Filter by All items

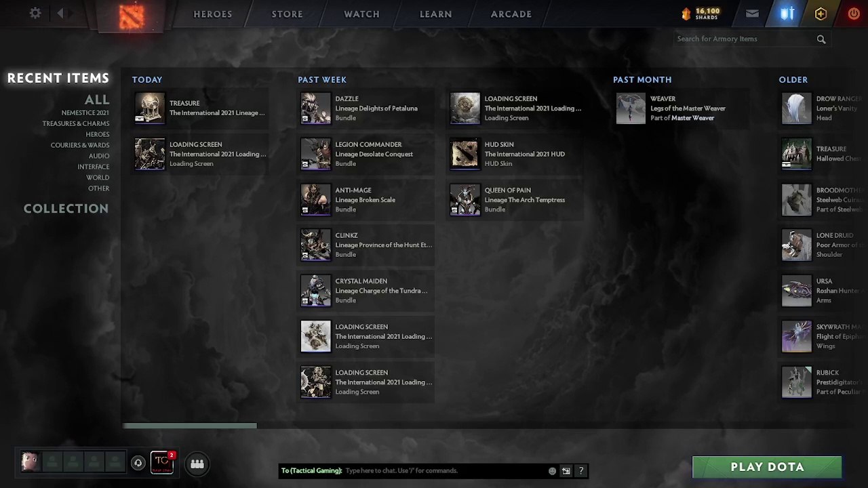pyautogui.click(x=97, y=100)
